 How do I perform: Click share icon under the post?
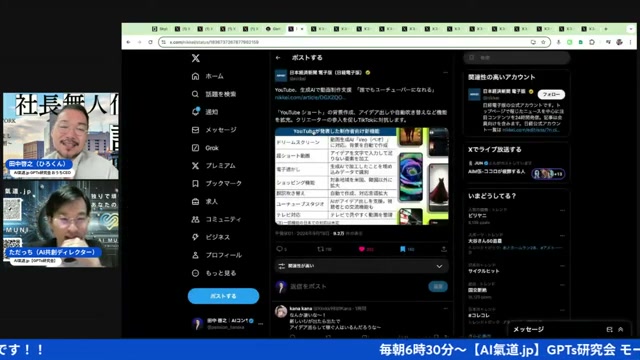pos(444,249)
